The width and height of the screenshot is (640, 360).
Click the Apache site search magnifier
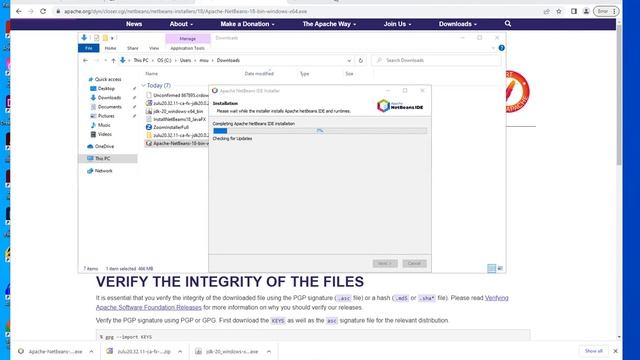[508, 24]
